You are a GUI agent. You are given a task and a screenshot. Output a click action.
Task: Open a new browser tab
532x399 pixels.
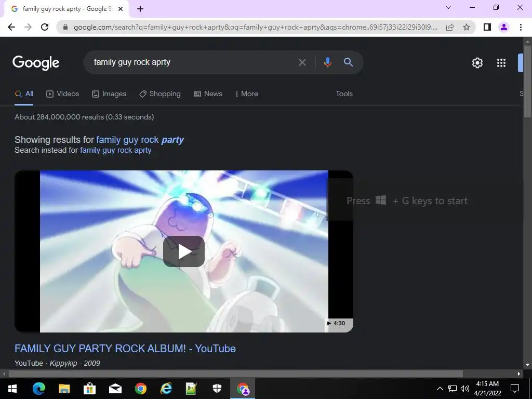coord(140,9)
